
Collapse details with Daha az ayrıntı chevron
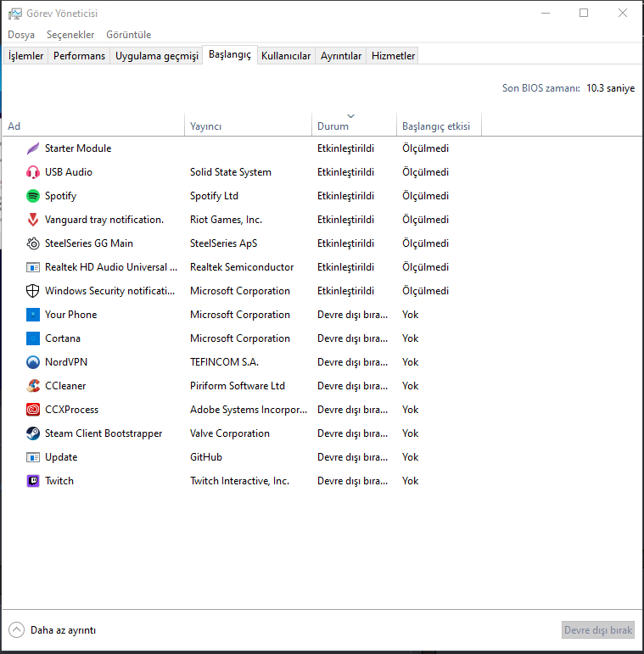pyautogui.click(x=17, y=630)
